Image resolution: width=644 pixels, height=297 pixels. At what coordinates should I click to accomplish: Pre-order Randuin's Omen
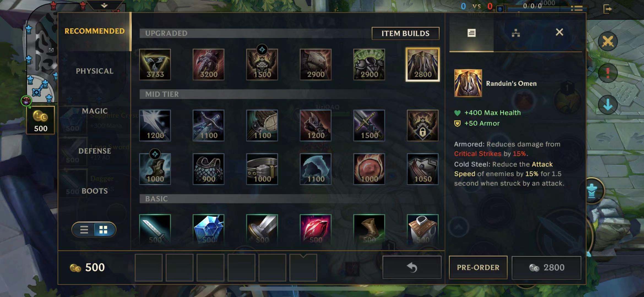478,268
